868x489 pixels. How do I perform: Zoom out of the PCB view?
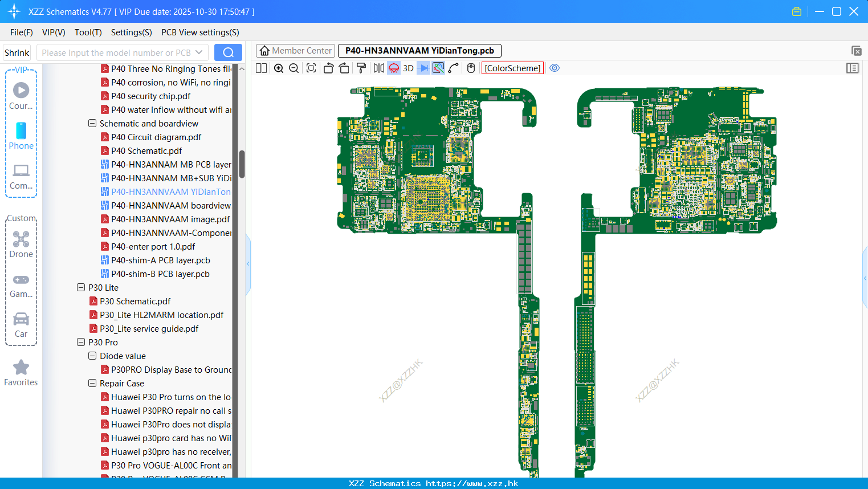(294, 68)
